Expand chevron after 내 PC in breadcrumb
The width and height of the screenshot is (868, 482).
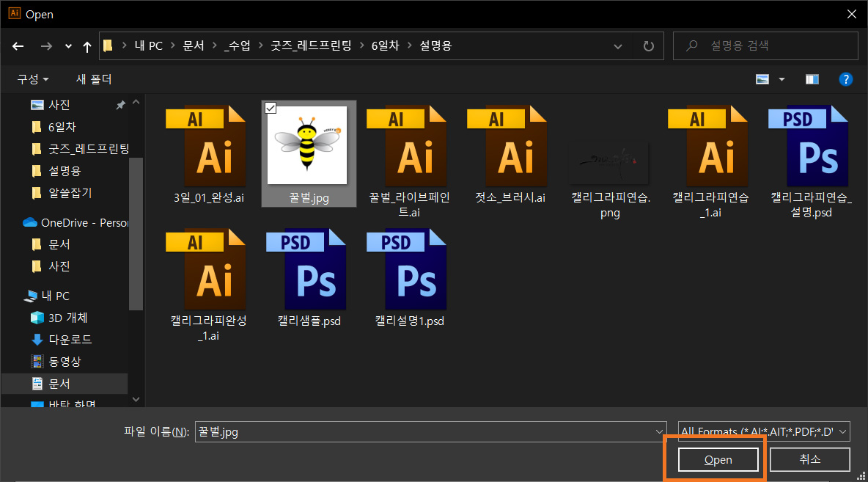pos(173,46)
